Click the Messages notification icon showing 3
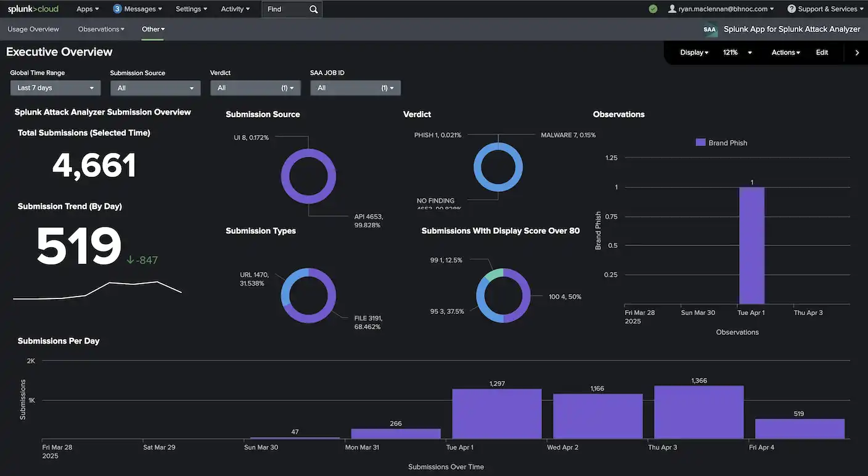Screen dimensions: 868x476 [x=117, y=9]
